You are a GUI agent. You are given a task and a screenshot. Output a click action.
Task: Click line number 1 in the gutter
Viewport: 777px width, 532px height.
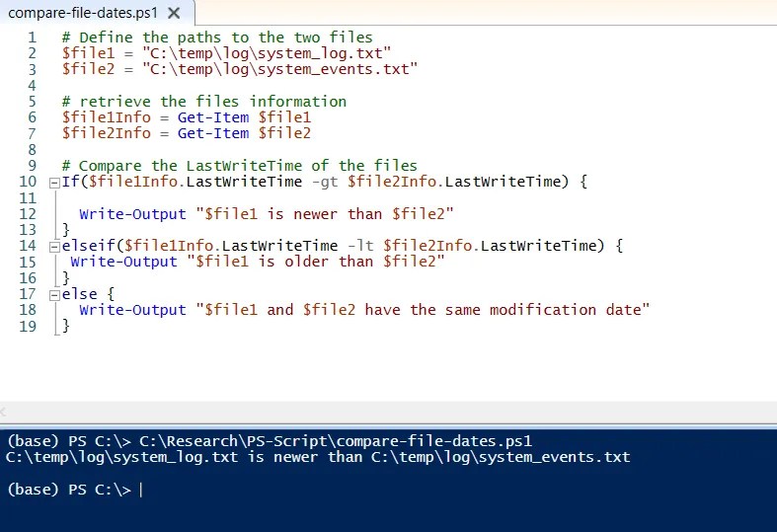click(x=33, y=38)
